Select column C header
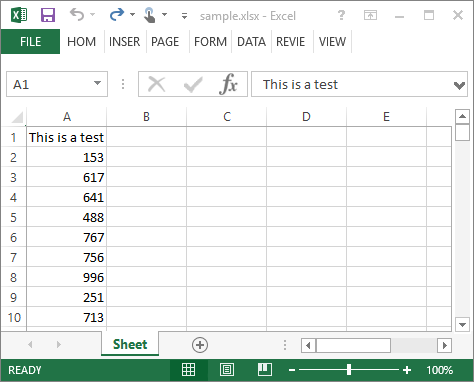The image size is (474, 382). [227, 117]
